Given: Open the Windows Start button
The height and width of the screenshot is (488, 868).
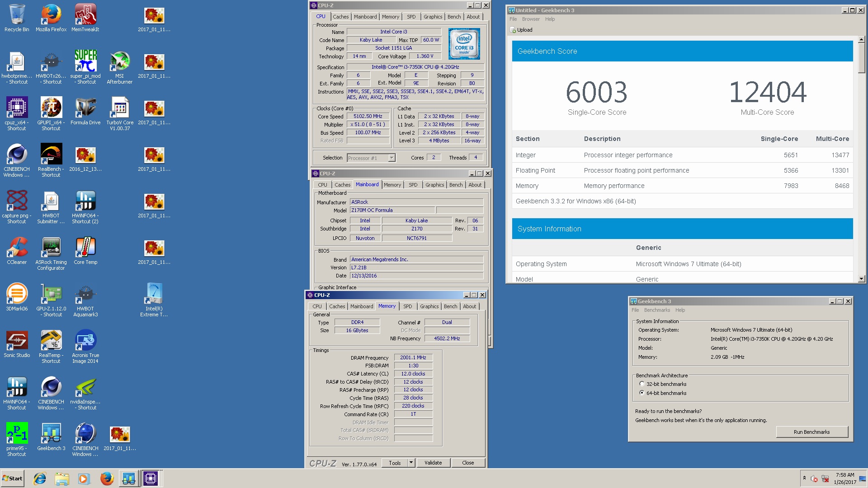Looking at the screenshot, I should click(13, 479).
